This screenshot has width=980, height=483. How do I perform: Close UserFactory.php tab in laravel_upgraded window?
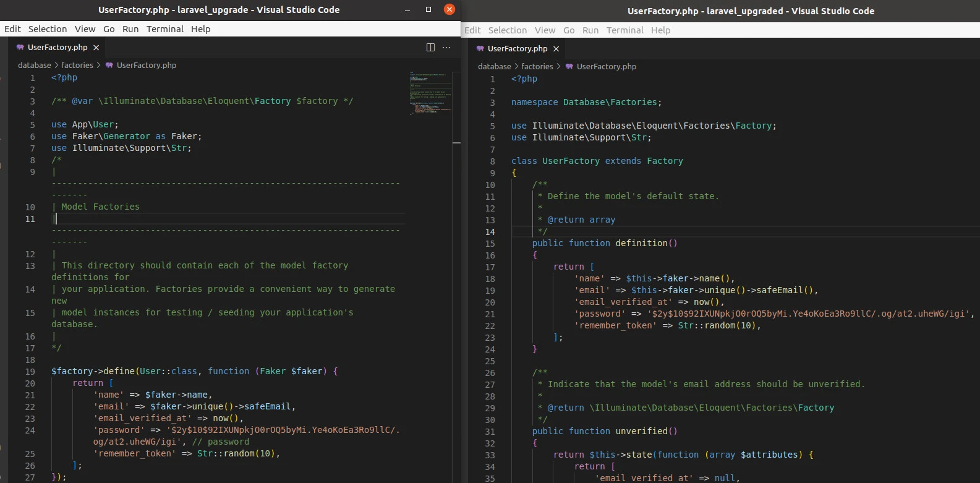(556, 49)
